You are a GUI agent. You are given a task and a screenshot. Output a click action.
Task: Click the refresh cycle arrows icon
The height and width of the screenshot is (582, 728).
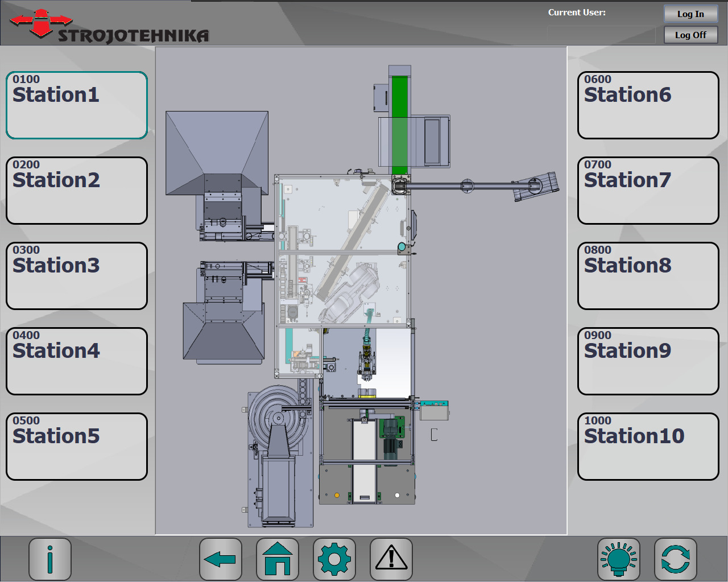coord(676,559)
